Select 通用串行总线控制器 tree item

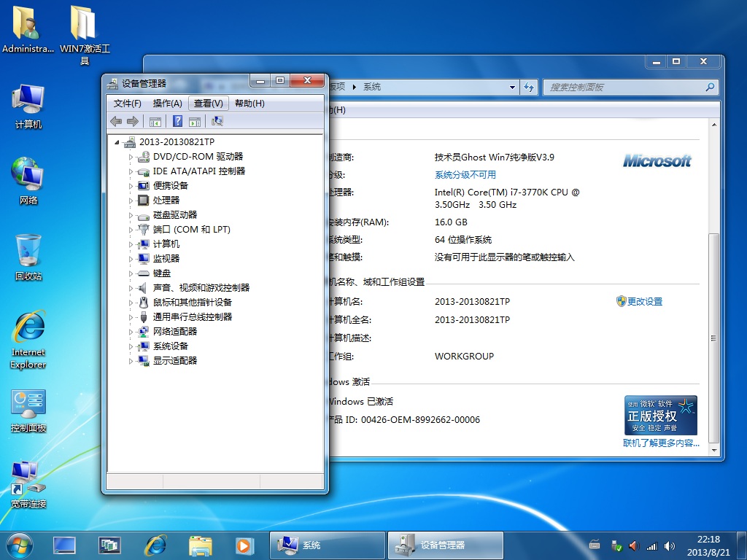click(x=193, y=317)
